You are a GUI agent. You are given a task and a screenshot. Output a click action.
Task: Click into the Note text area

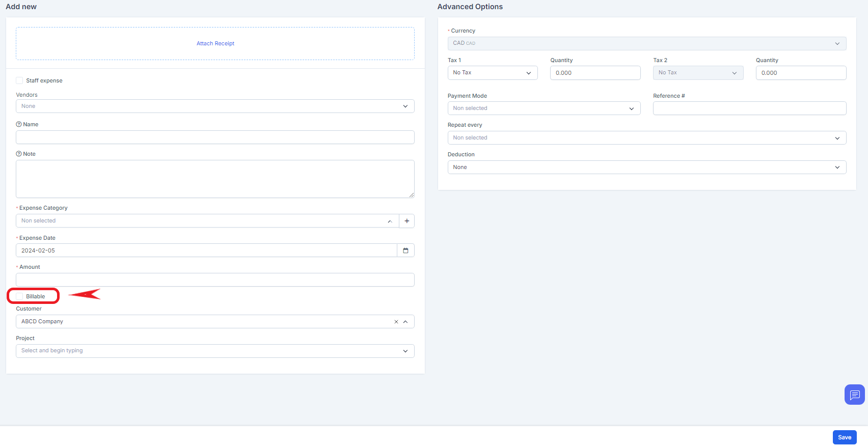(215, 179)
